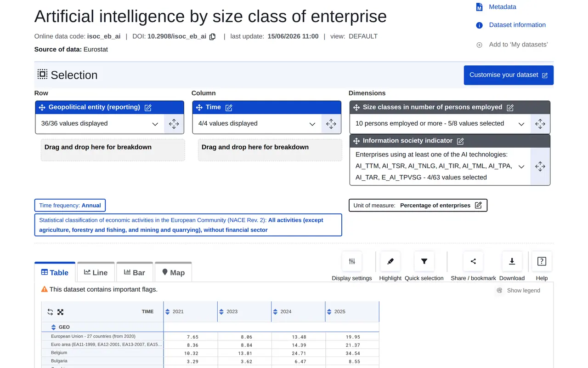
Task: Copy the DOI using the copy icon
Action: coord(212,37)
